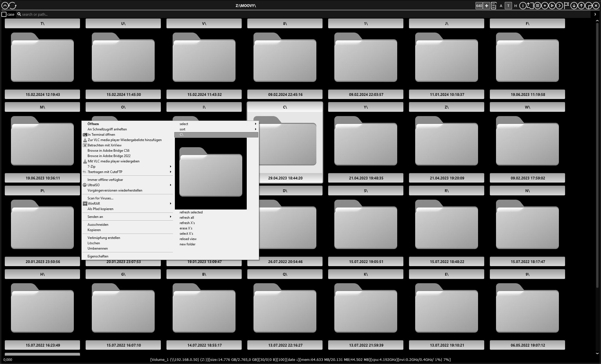Enable the case checkbox
This screenshot has width=601, height=364.
4,14
